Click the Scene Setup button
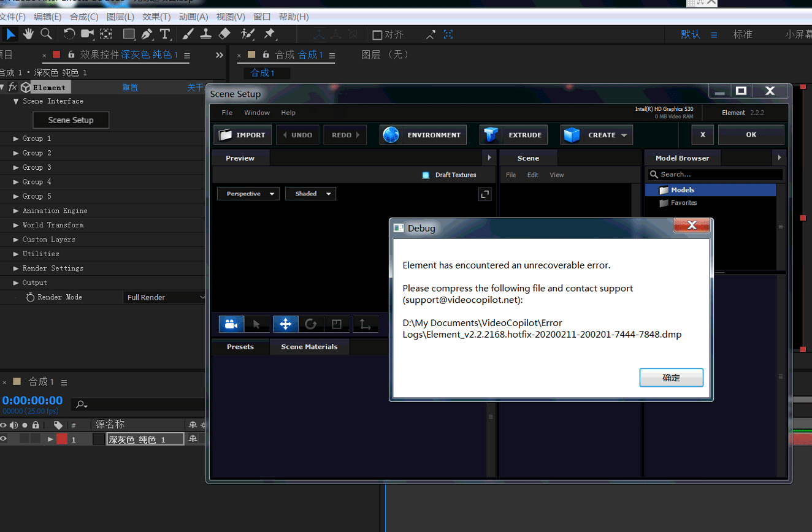 [71, 120]
